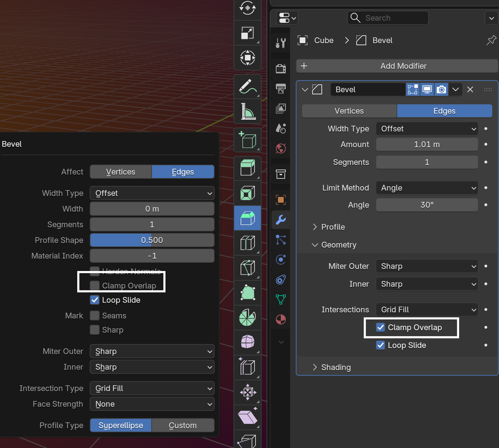Enable the Mark Sharp checkbox
This screenshot has width=499, height=448.
[94, 330]
